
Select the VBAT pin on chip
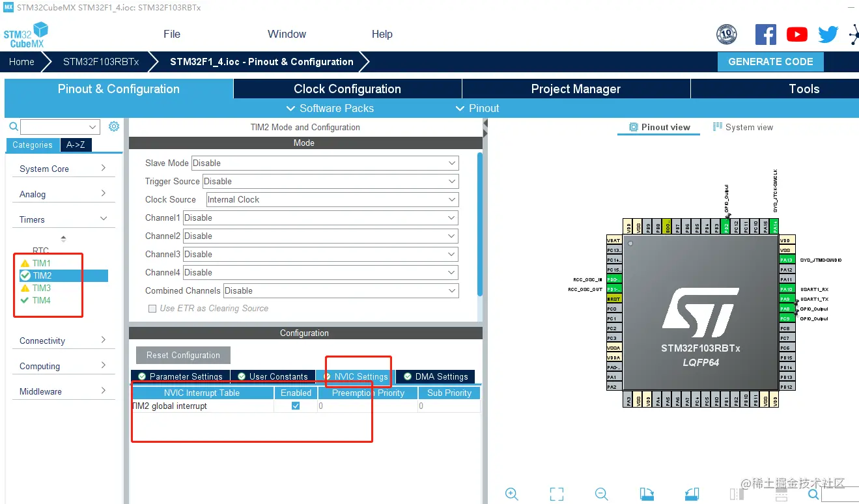(x=614, y=240)
